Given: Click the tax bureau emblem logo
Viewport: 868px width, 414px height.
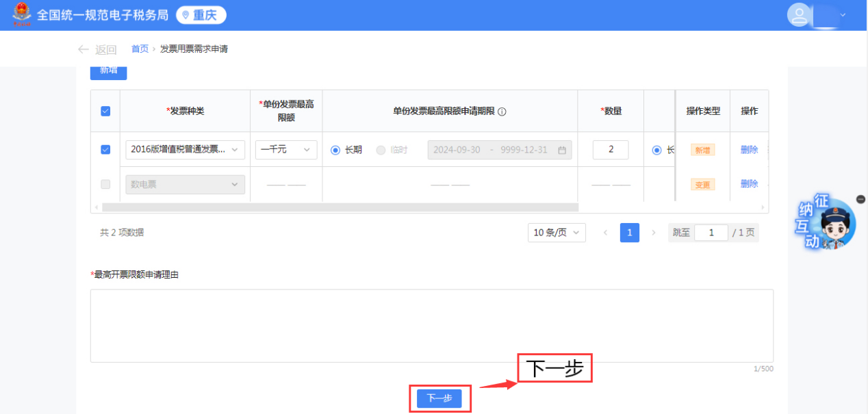Looking at the screenshot, I should (21, 14).
